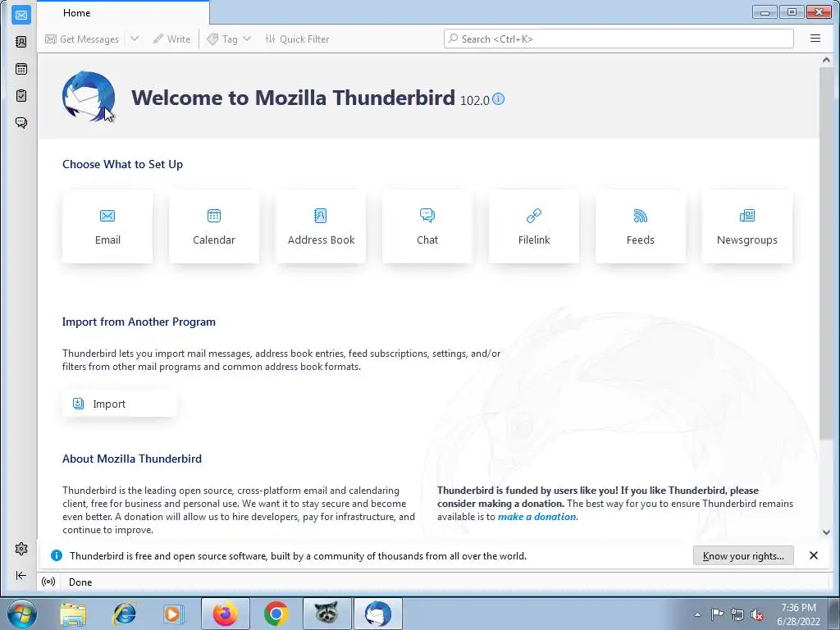
Task: Click the network tray icon
Action: (737, 614)
